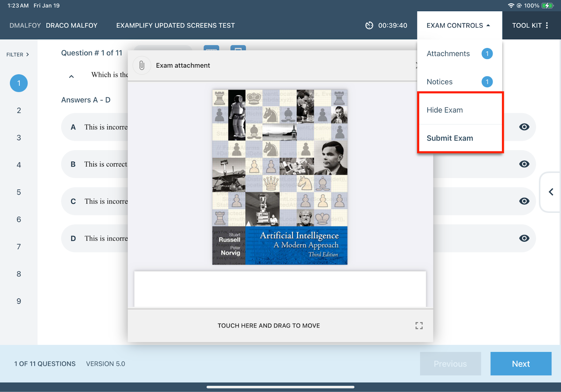Click the Touch Here and Drag to Move bar

(269, 326)
